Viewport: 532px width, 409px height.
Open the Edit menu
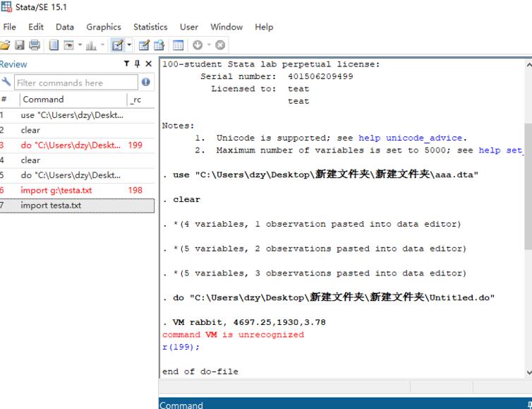[36, 27]
